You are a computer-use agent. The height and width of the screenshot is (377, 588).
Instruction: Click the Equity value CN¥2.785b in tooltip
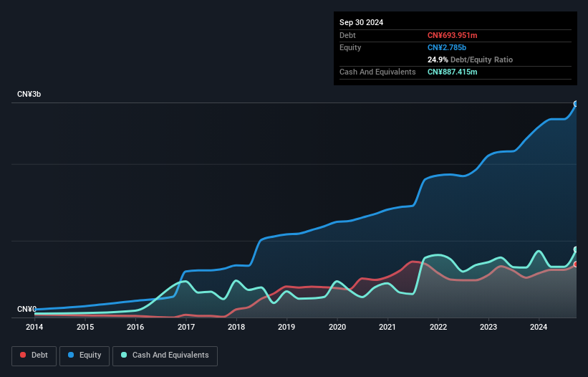pos(447,47)
